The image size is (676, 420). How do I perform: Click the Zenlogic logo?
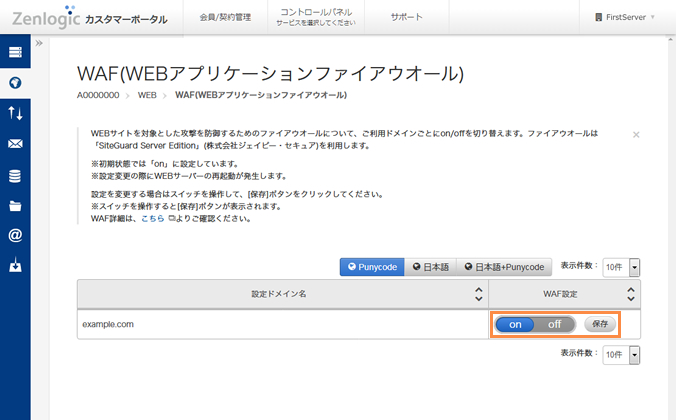46,18
